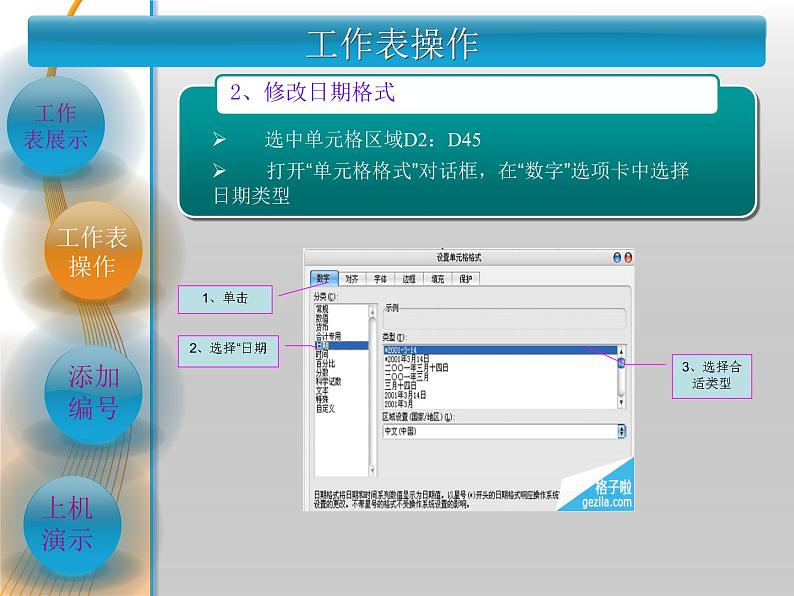Select 常规 in the category list
The height and width of the screenshot is (596, 794).
pos(322,309)
